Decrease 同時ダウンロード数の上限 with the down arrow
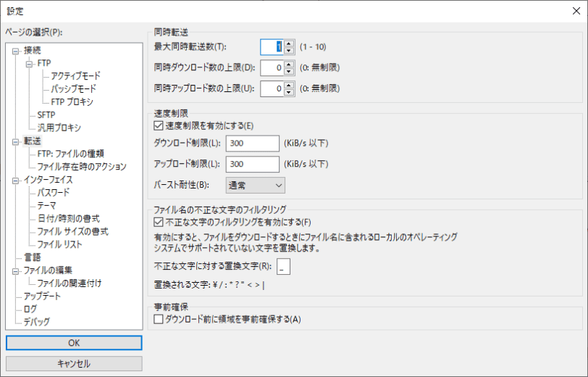 click(x=289, y=71)
